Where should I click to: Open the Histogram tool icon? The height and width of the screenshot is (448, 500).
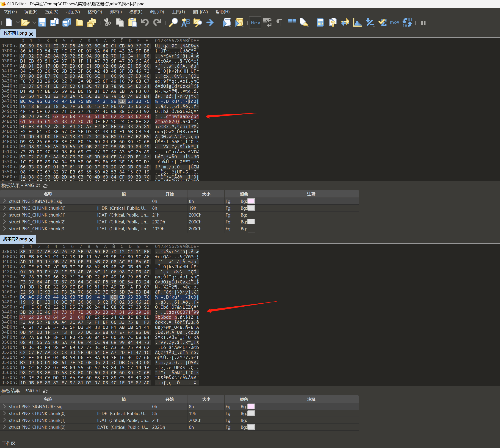pyautogui.click(x=357, y=22)
